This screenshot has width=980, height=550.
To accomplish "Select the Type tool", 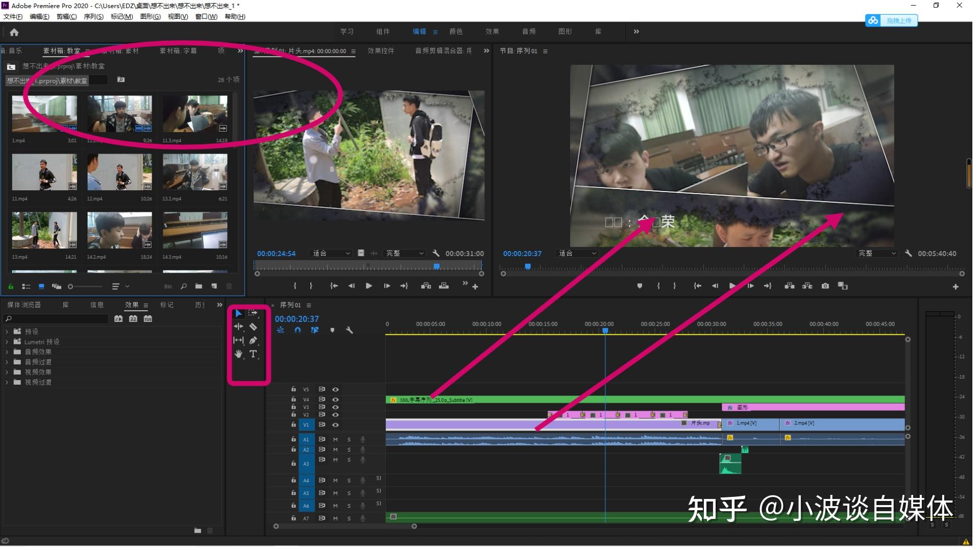I will point(253,355).
